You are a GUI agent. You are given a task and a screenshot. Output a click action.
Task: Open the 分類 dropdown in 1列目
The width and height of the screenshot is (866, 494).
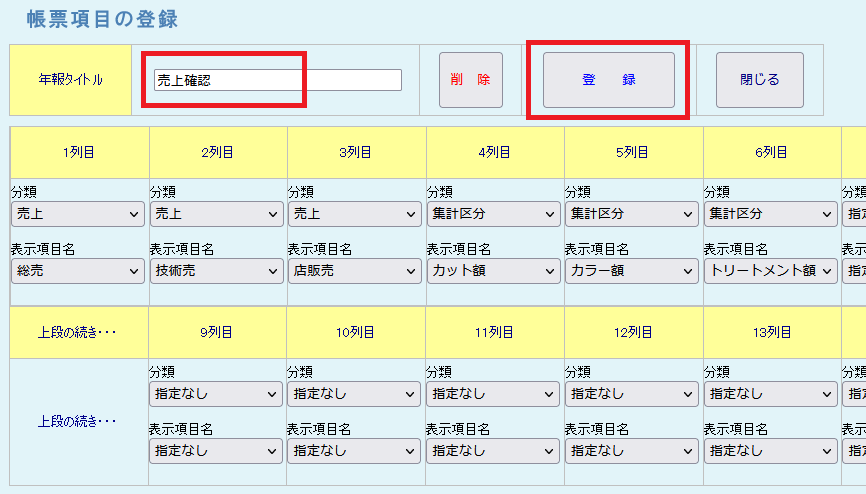pyautogui.click(x=78, y=213)
